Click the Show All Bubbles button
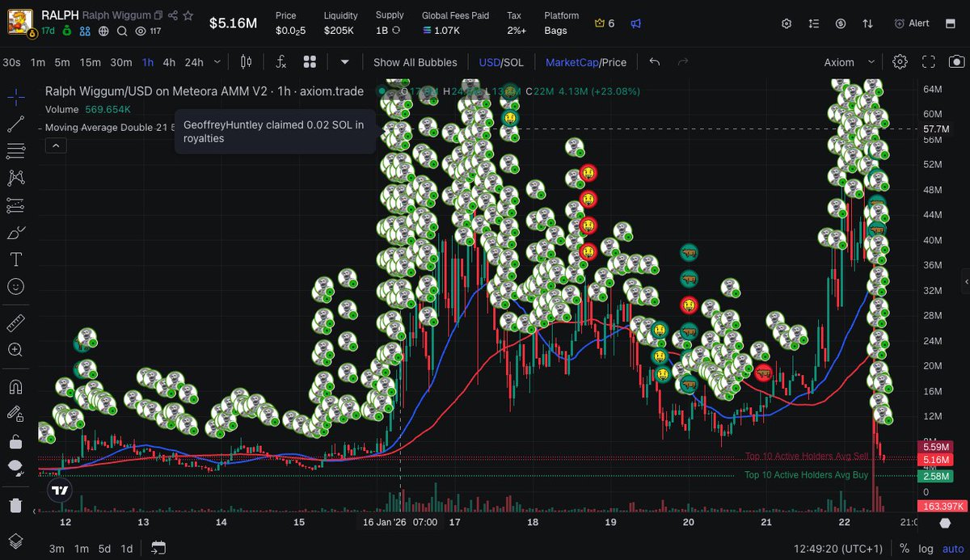Image resolution: width=970 pixels, height=560 pixels. click(415, 62)
